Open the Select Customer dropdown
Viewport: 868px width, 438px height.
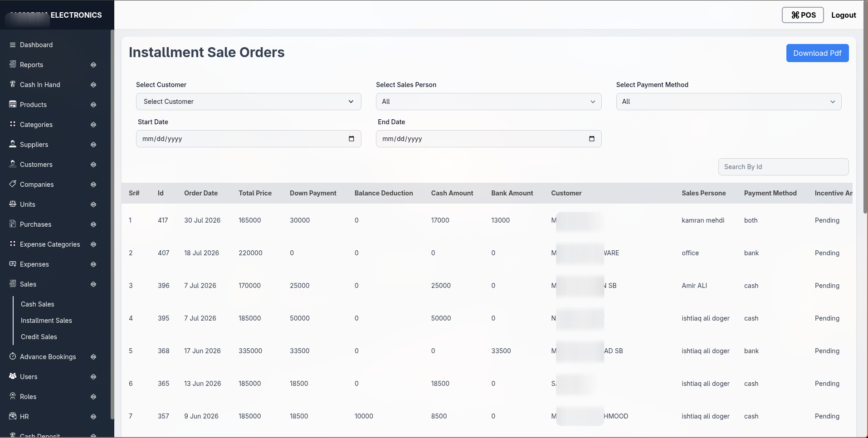click(249, 102)
